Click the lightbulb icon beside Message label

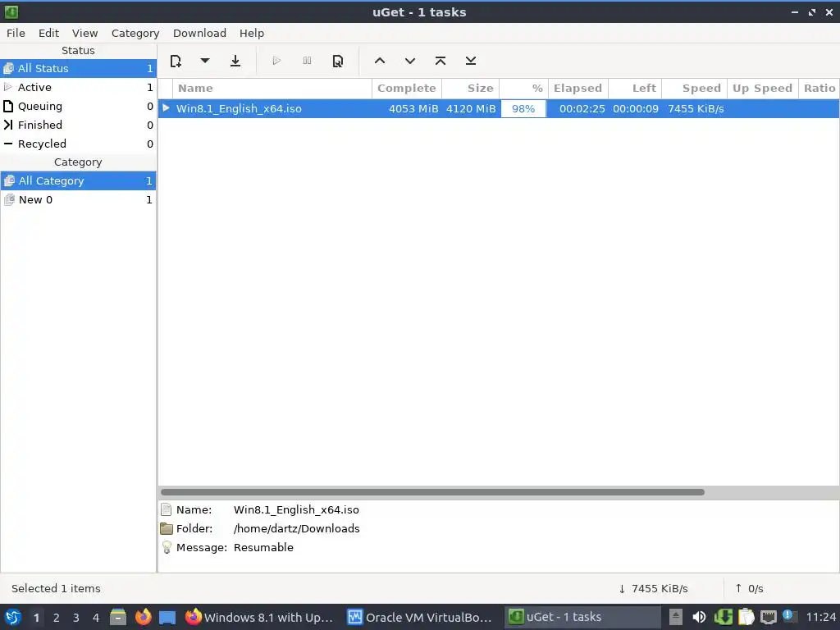coord(167,547)
